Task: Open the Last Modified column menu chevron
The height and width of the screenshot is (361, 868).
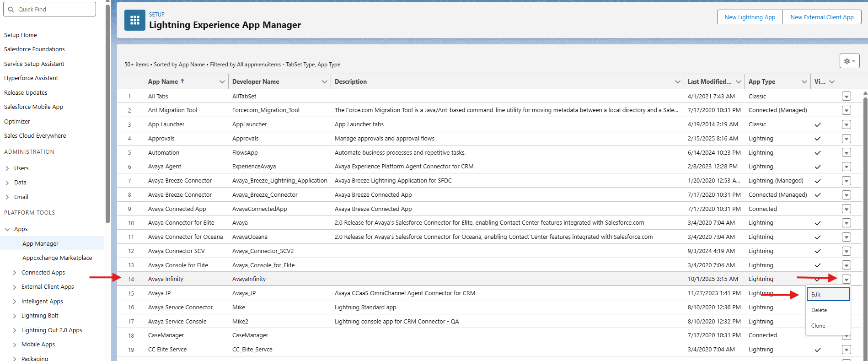Action: 739,81
